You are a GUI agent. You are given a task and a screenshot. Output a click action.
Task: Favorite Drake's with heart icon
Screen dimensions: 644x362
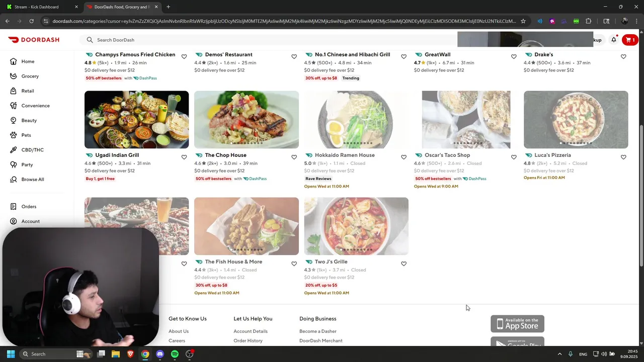tap(623, 57)
